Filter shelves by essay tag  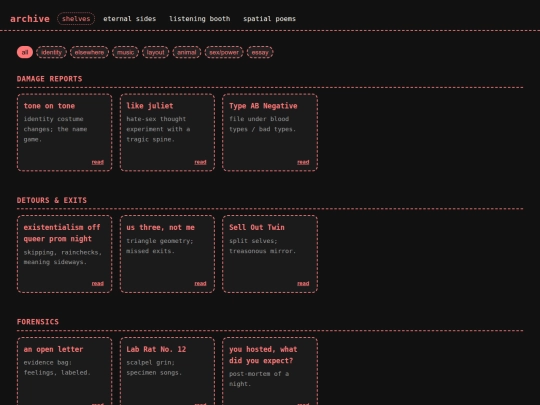(x=260, y=52)
